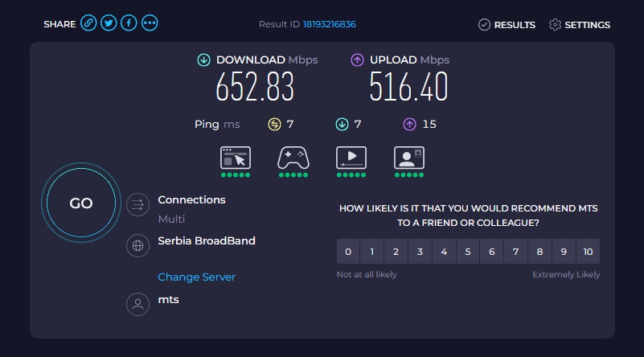Start a new test with GO
Image resolution: width=644 pixels, height=357 pixels.
point(81,203)
